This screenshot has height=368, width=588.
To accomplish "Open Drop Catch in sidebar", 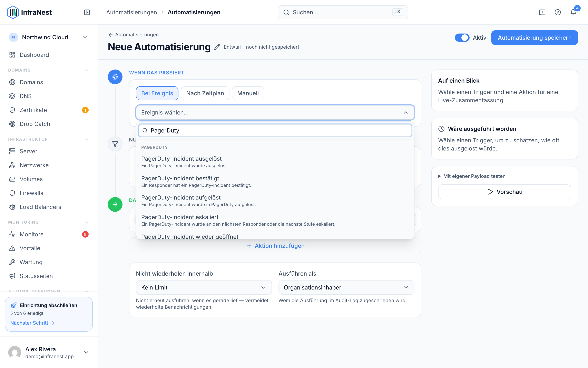I will pyautogui.click(x=49, y=124).
